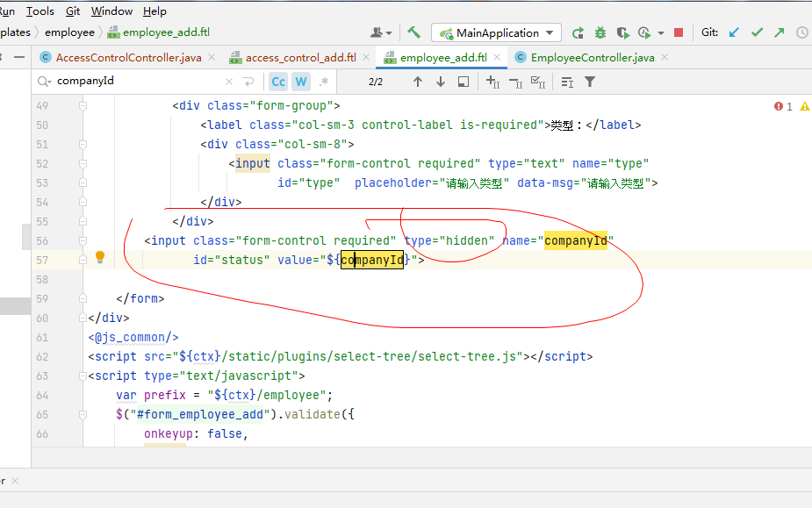The width and height of the screenshot is (812, 508).
Task: Open the user/code-with-me dropdown
Action: [x=381, y=32]
